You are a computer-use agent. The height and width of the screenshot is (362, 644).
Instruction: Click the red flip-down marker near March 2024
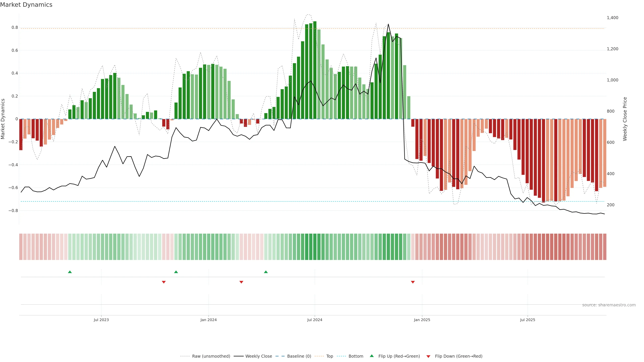tap(241, 282)
